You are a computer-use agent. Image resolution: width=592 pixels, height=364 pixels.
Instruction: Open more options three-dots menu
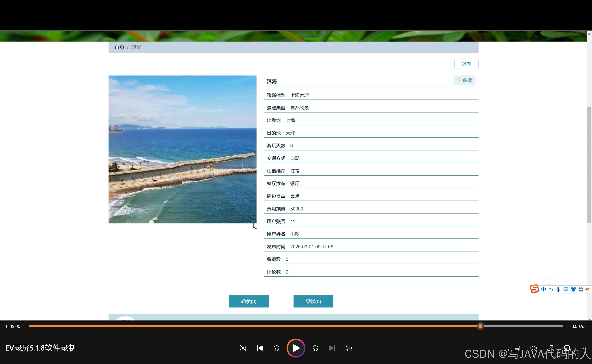coord(583,348)
